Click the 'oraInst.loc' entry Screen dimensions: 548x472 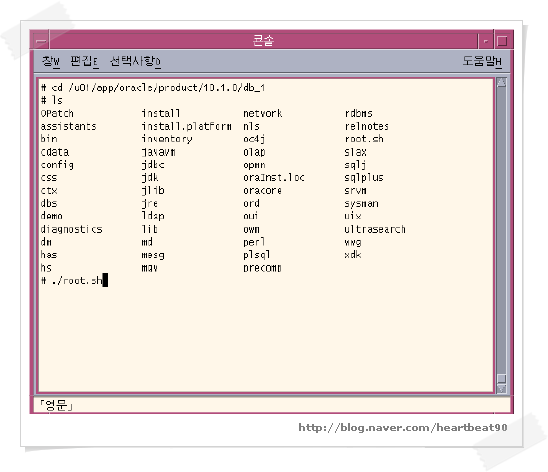[x=274, y=178]
